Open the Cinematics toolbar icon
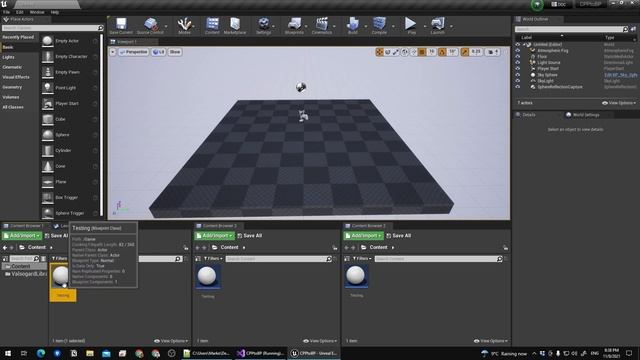The image size is (640, 360). (322, 26)
